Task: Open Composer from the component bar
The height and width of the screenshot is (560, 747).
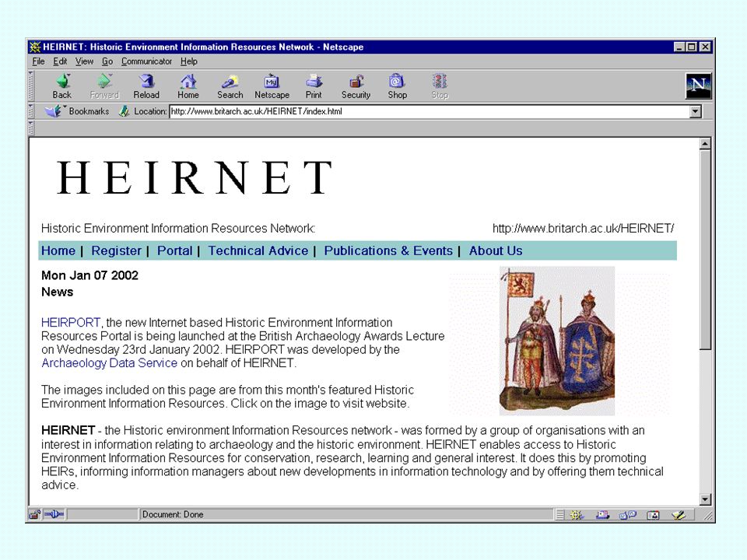Action: tap(679, 515)
